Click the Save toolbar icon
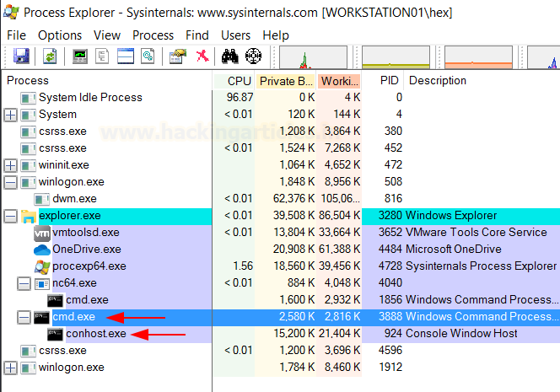 tap(21, 56)
